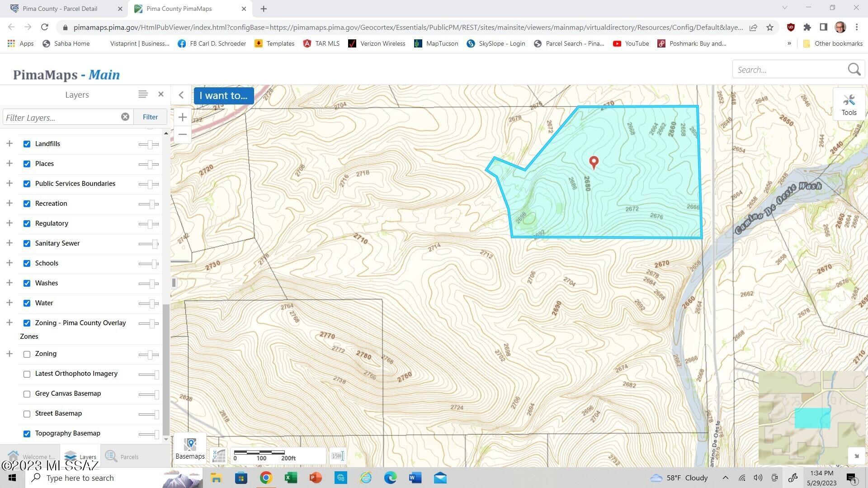Collapse the side panel arrow
The width and height of the screenshot is (868, 488).
[181, 95]
